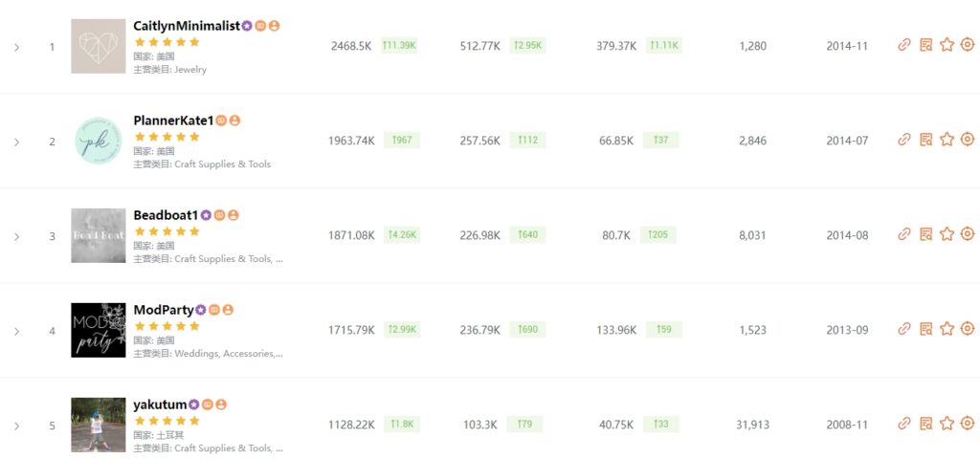Open the Beadboat1 shop name link

pyautogui.click(x=166, y=215)
